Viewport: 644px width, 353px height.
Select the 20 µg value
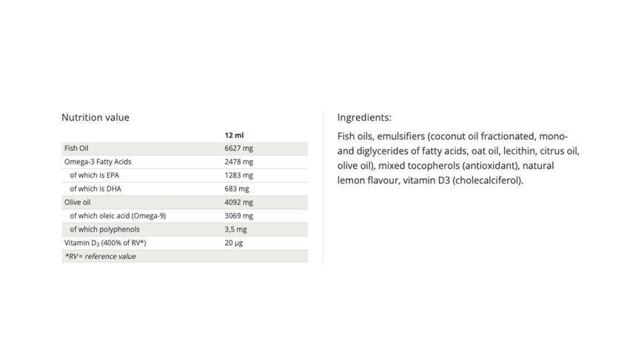click(x=234, y=243)
